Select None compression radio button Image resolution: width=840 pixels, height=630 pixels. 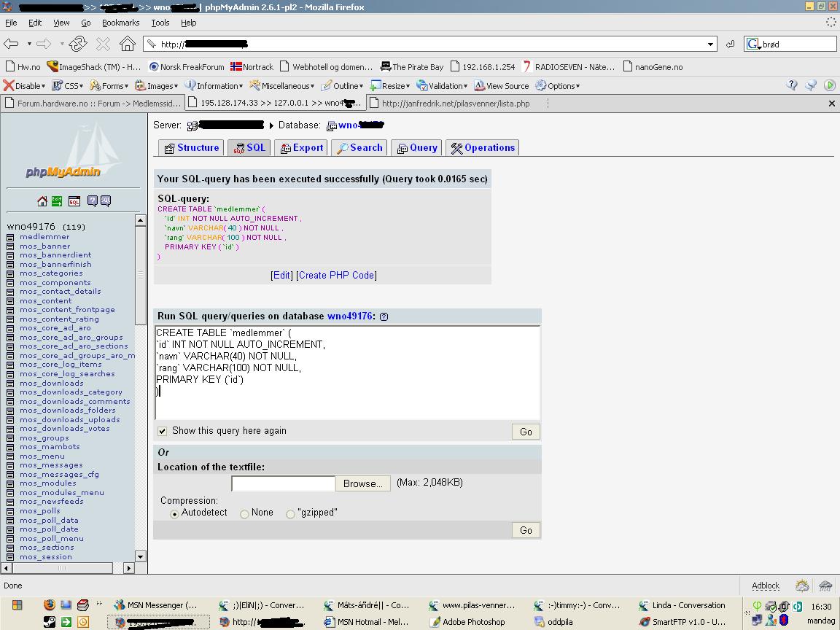244,514
